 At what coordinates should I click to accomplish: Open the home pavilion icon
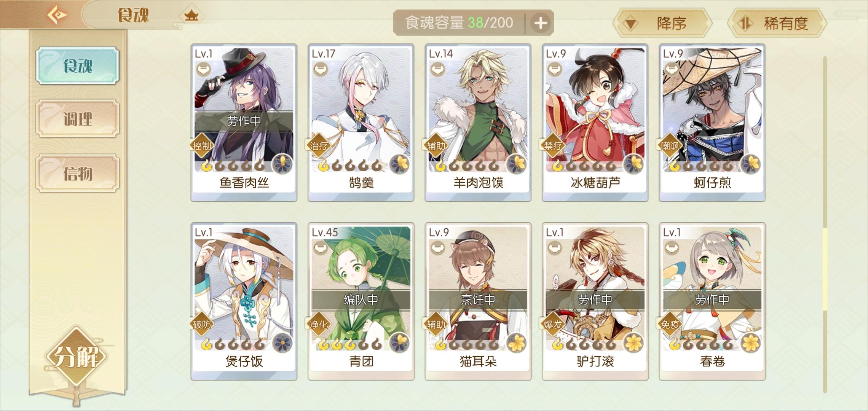tap(191, 16)
